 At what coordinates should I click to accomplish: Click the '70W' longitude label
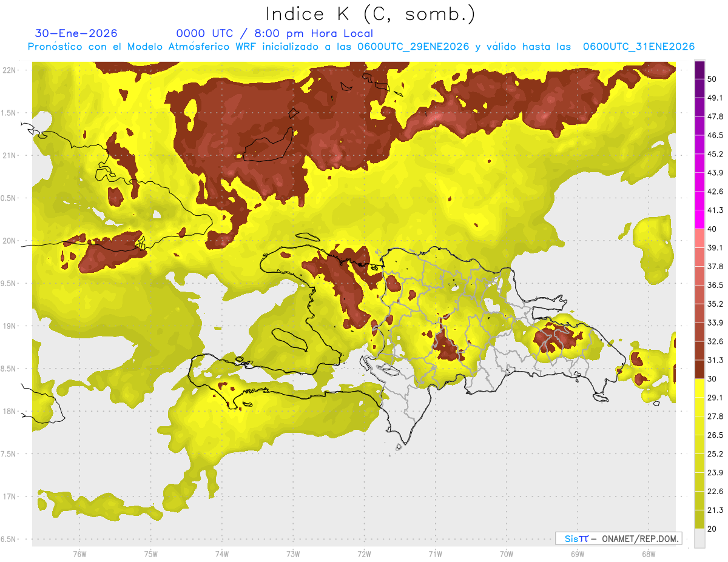(506, 554)
